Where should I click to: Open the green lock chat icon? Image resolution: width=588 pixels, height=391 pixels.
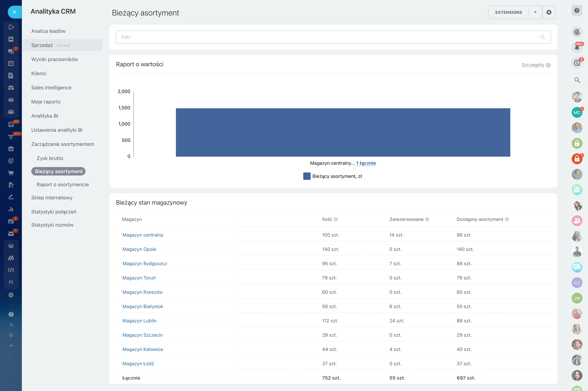(577, 143)
